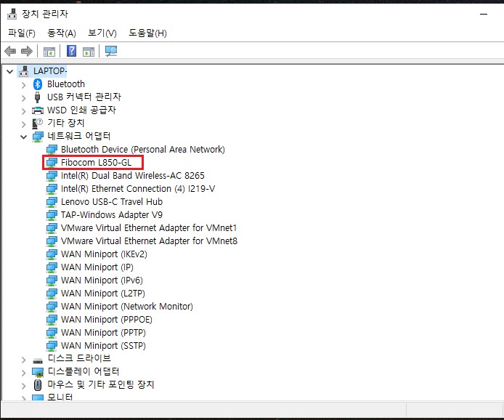Screen dimensions: 504x420
Task: Click the WAN Miniport (IKEv2) icon
Action: tap(52, 254)
